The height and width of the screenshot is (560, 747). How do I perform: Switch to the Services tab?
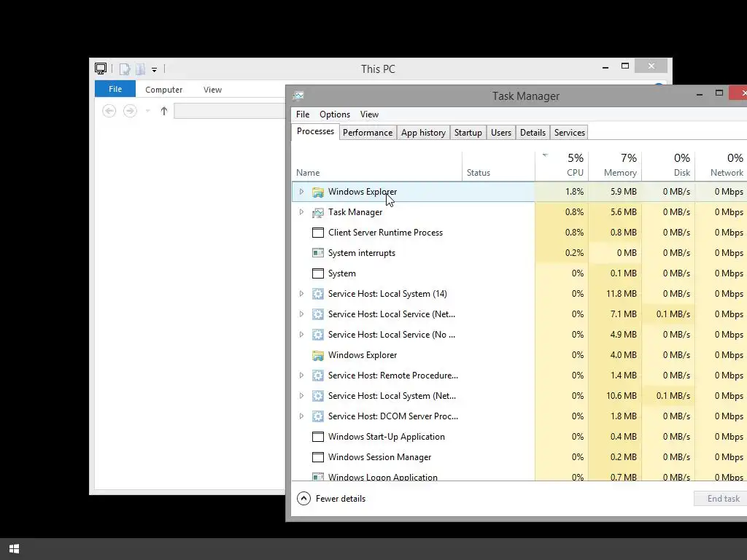coord(569,133)
